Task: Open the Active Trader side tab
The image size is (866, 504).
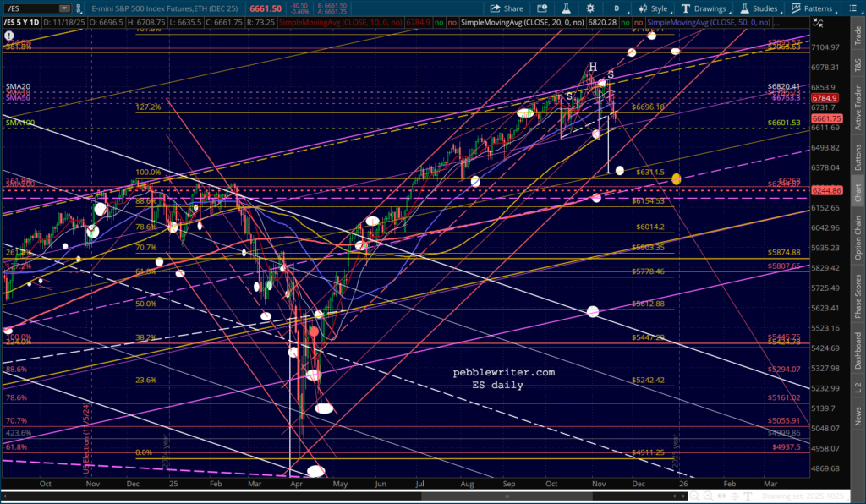Action: tap(858, 107)
